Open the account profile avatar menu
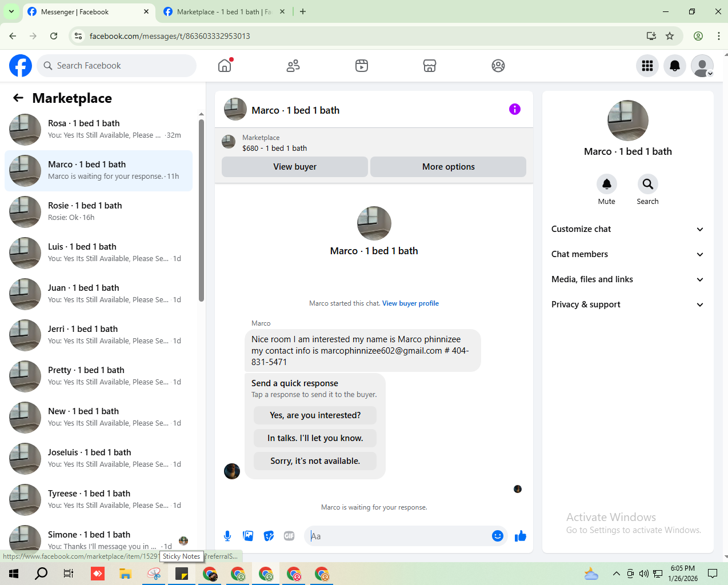 click(x=702, y=66)
